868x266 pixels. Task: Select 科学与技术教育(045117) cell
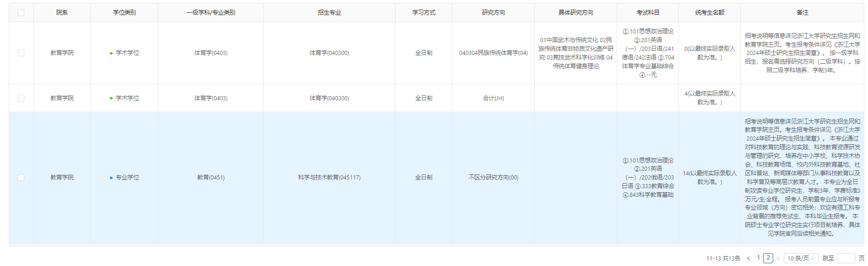tap(330, 178)
